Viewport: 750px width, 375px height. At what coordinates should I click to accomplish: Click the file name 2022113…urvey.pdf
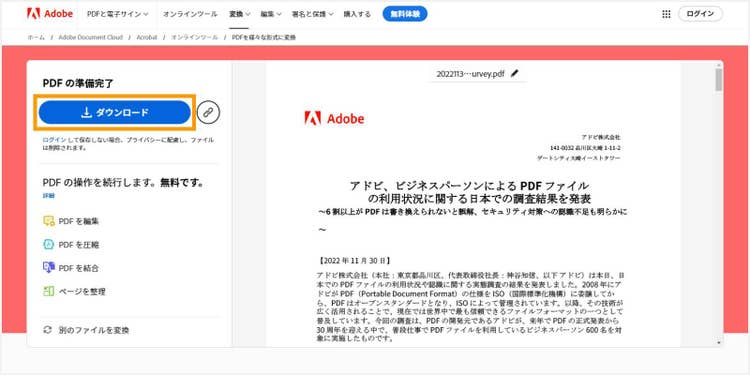pyautogui.click(x=470, y=74)
